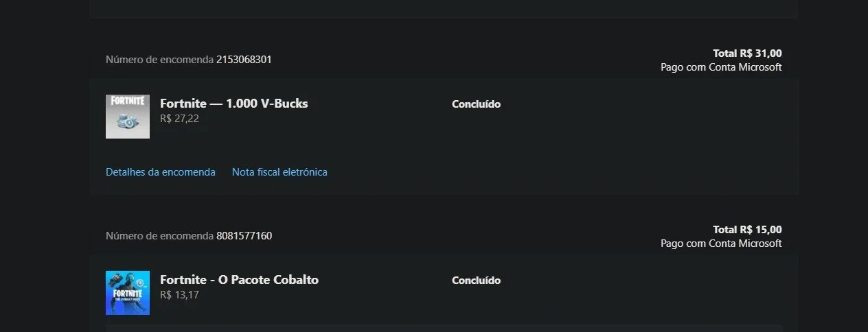This screenshot has height=332, width=868.
Task: Open Detalhes da encomenda link
Action: 161,172
